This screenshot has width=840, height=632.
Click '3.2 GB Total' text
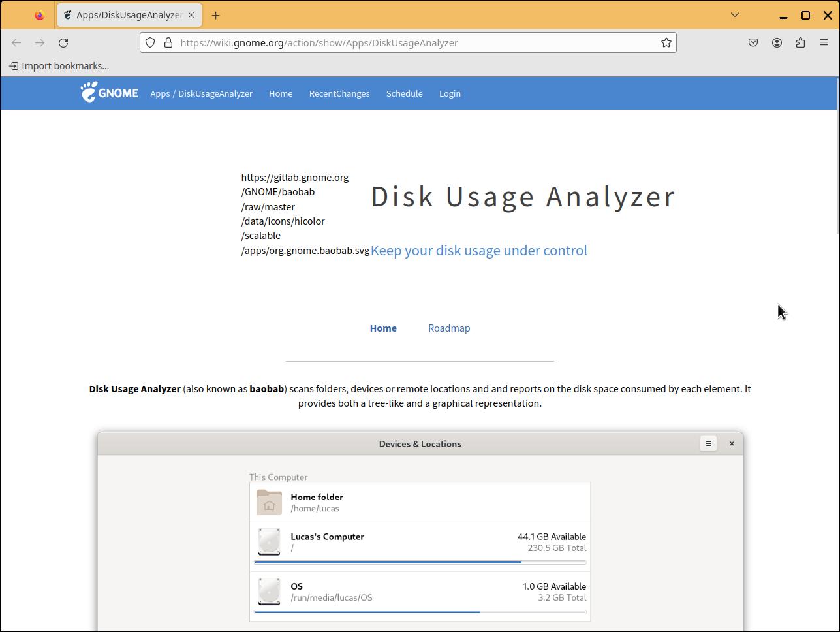click(562, 597)
